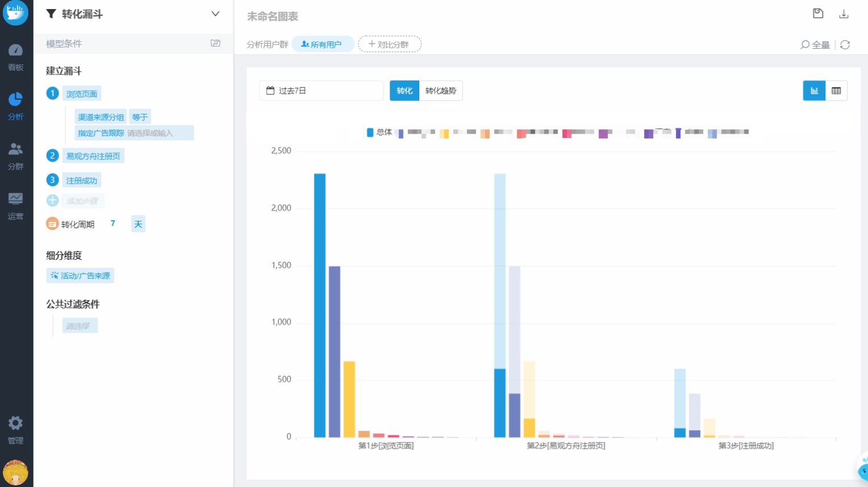Click the 所有用户 group tag
The height and width of the screenshot is (487, 868).
click(x=322, y=44)
